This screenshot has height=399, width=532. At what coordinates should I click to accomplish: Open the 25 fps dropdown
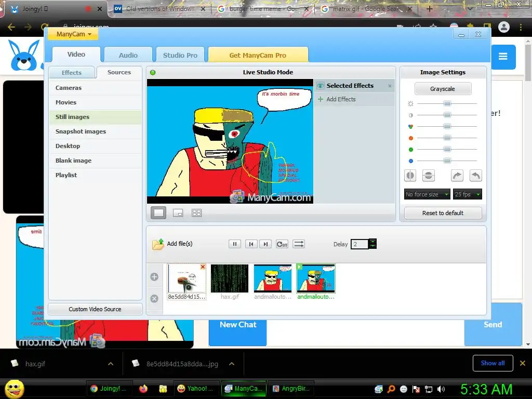click(468, 194)
